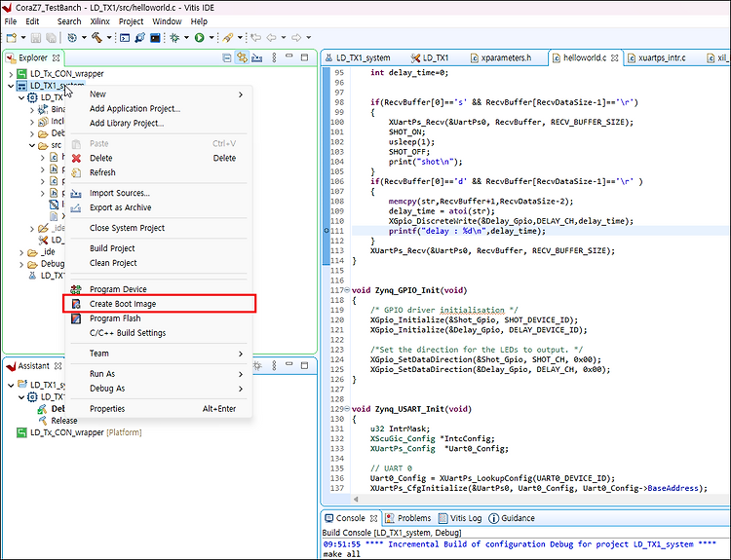Click the Save toolbar icon
Image resolution: width=731 pixels, height=560 pixels.
36,38
